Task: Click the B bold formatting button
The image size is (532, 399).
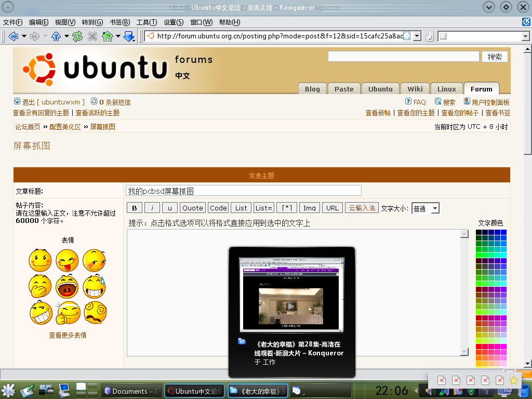Action: [x=135, y=208]
